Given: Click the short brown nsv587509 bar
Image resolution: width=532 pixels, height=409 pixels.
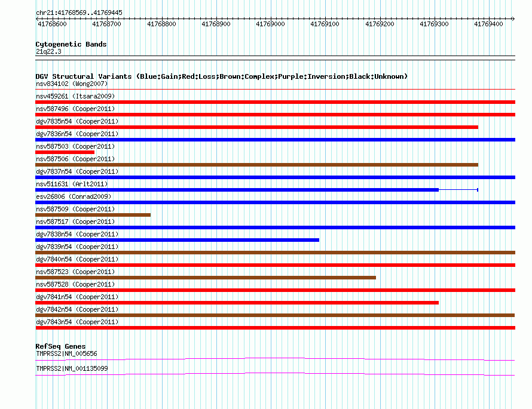Looking at the screenshot, I should coord(93,215).
